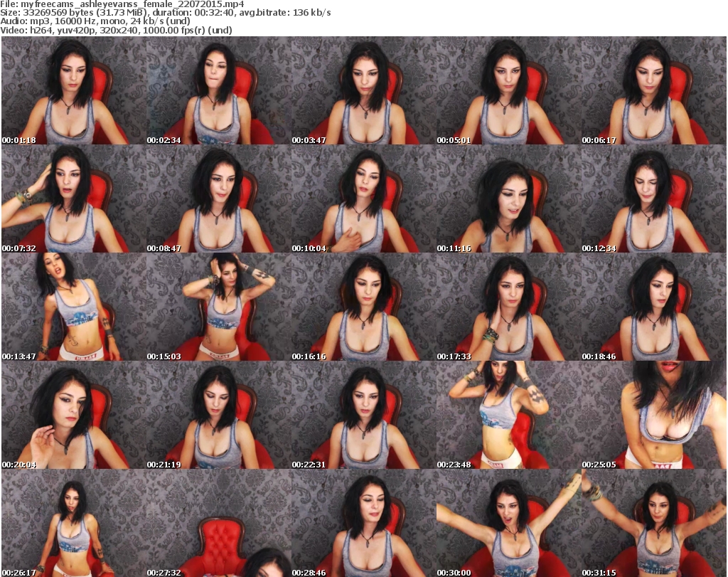Click the 'File:' name line in header

122,4
